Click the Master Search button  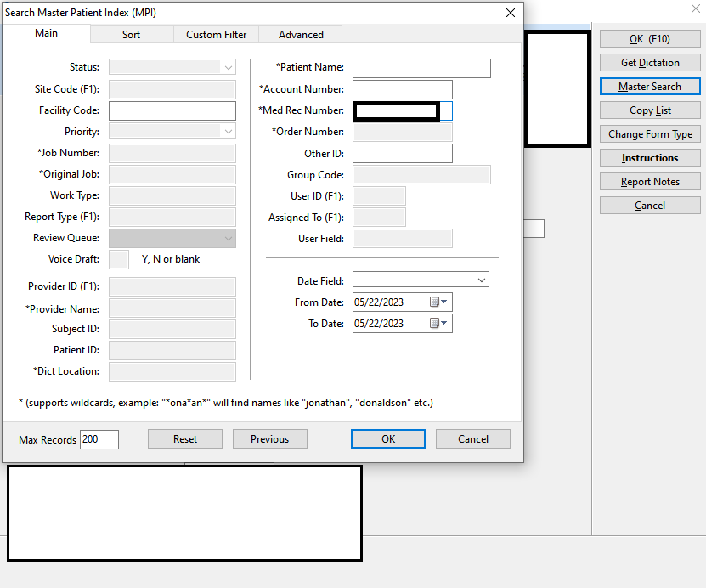650,87
